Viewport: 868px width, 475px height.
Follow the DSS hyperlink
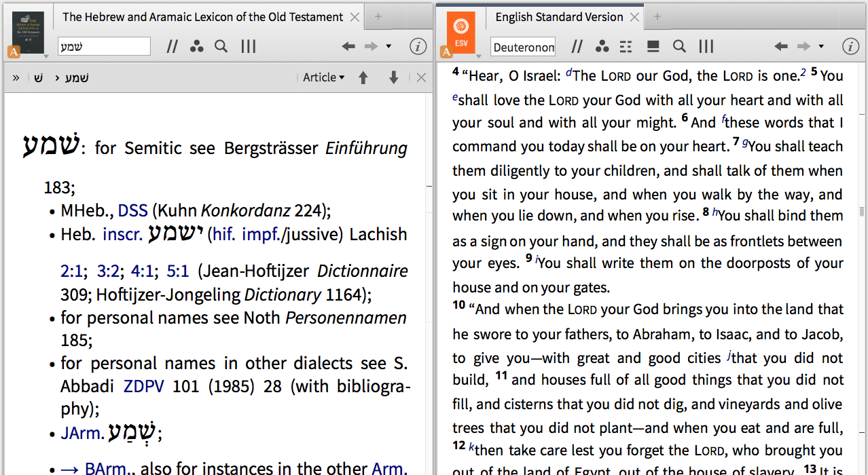point(133,211)
